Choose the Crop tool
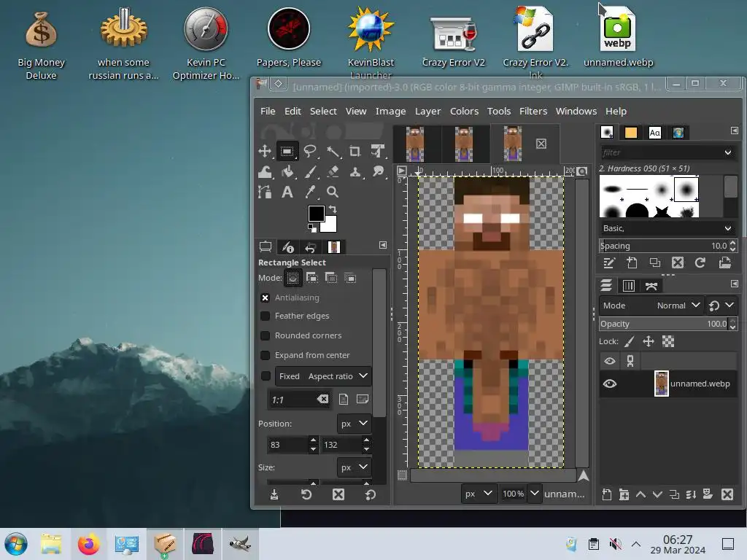The height and width of the screenshot is (560, 747). coord(355,152)
